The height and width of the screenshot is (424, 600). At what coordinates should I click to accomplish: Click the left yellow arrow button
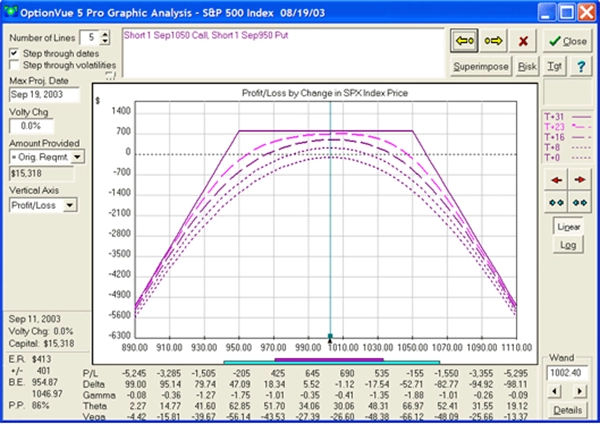point(462,42)
